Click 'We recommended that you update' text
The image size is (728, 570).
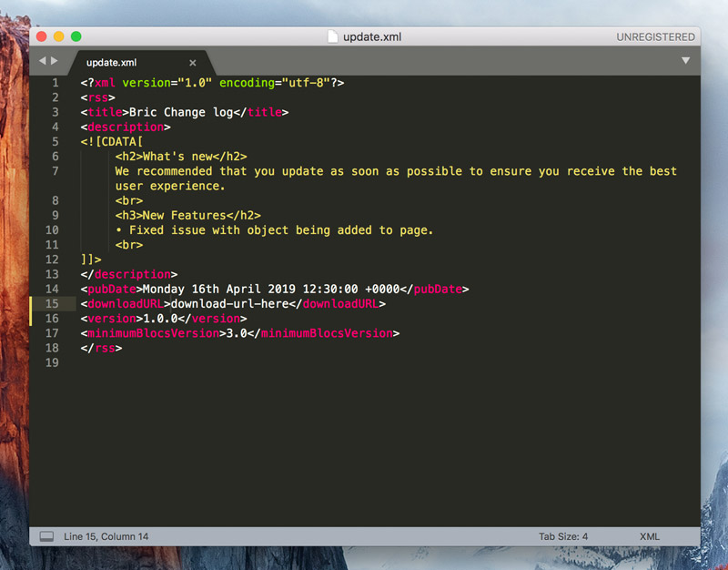(x=219, y=171)
